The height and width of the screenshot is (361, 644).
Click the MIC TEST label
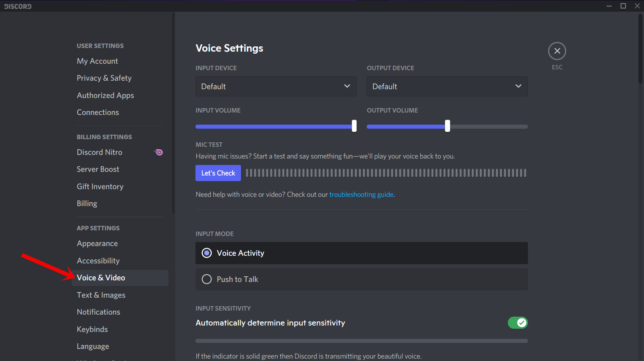click(x=209, y=145)
